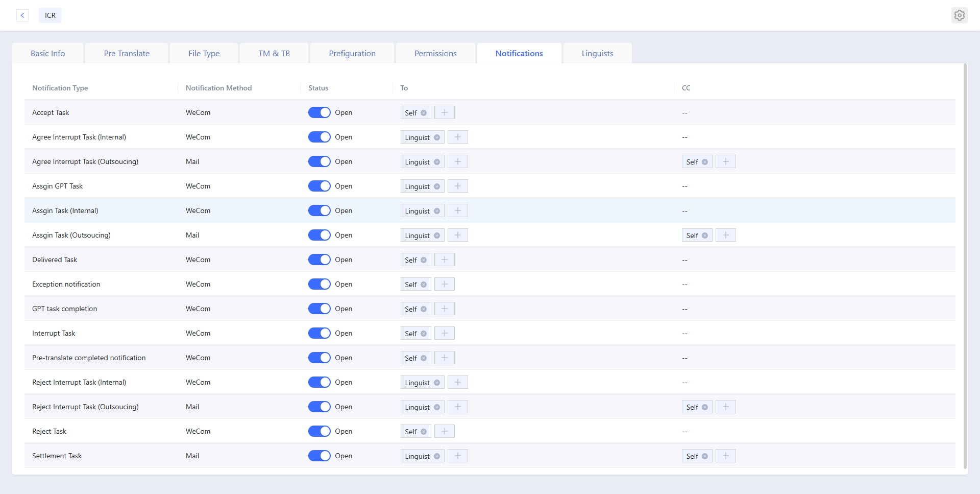Image resolution: width=980 pixels, height=494 pixels.
Task: Remove Self recipient from Accept Task row
Action: tap(424, 113)
